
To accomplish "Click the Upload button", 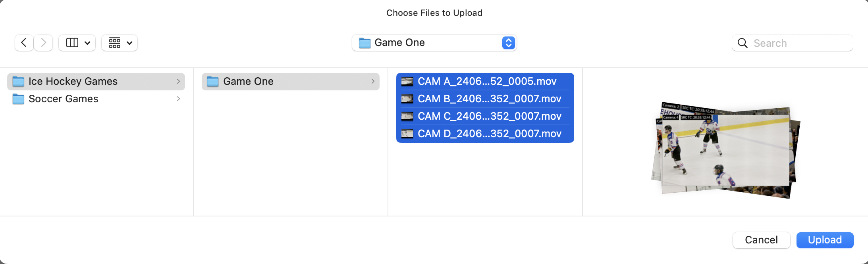I will click(x=824, y=240).
